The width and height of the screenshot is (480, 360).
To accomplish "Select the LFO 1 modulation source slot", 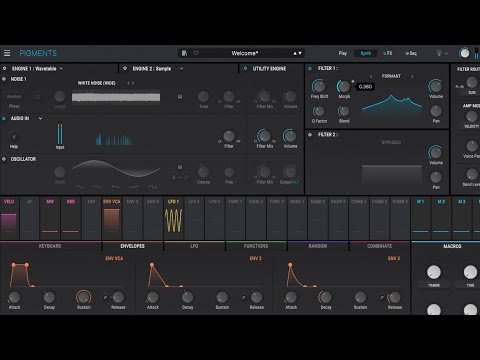I will pos(174,218).
